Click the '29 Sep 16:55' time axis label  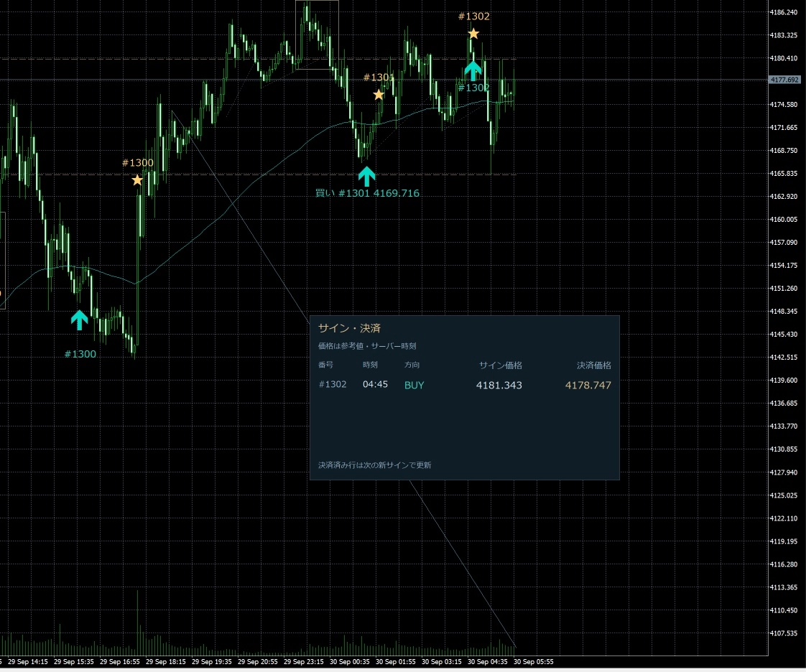pyautogui.click(x=120, y=662)
